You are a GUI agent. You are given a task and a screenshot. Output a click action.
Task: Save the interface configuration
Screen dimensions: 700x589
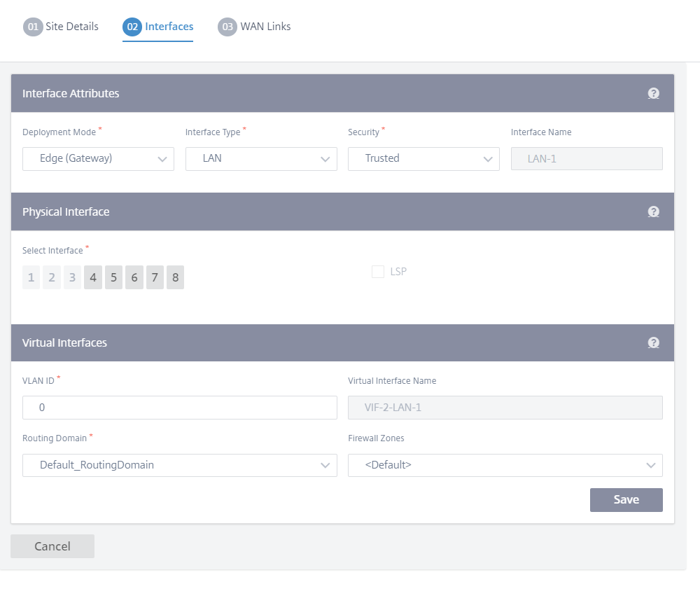626,499
